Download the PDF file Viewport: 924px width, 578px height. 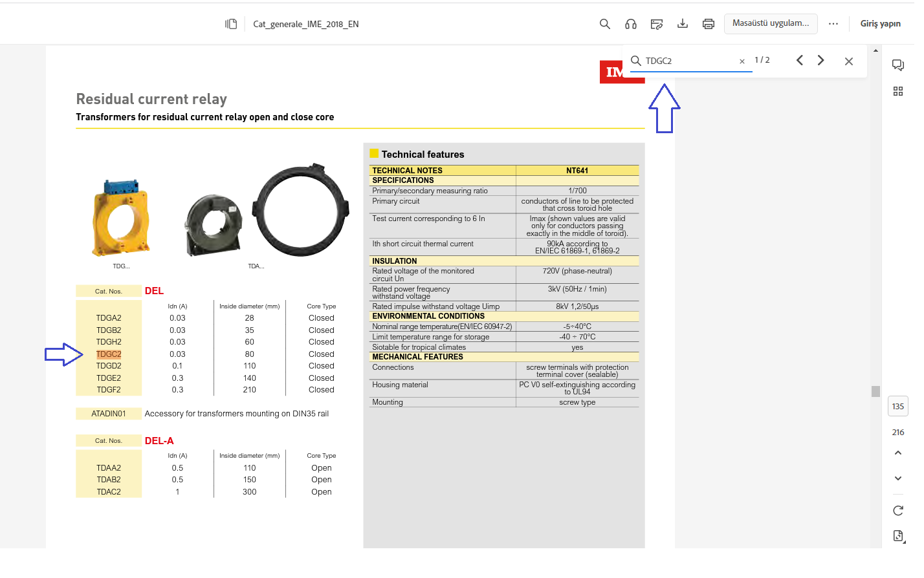click(x=683, y=24)
